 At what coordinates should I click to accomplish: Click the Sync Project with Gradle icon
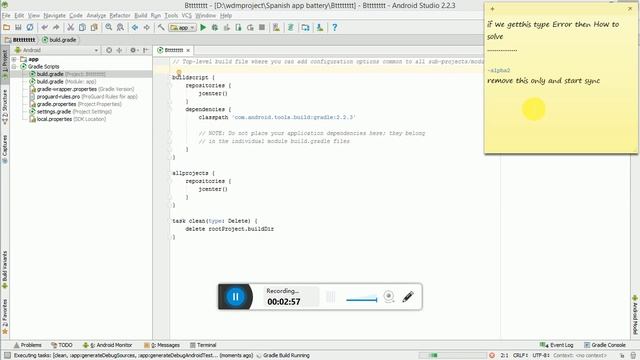click(x=291, y=27)
